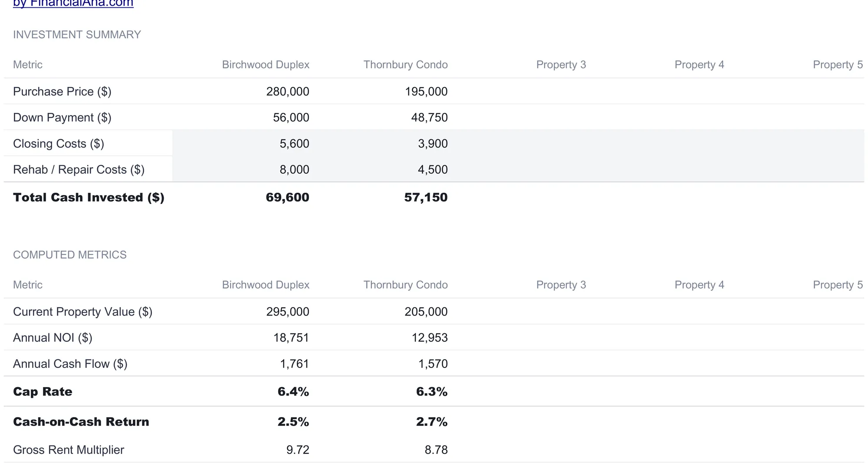Image resolution: width=868 pixels, height=470 pixels.
Task: Edit Birchwood rehab costs 8,000
Action: (x=295, y=170)
